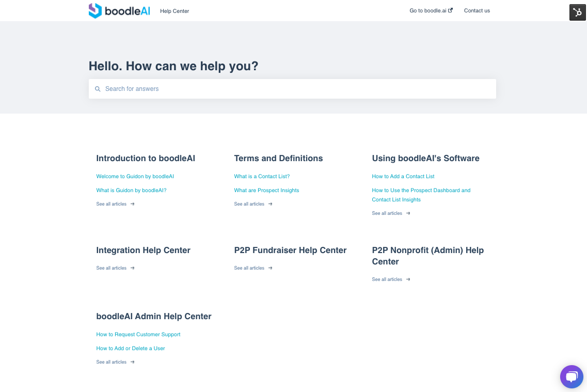
Task: Click the external link icon beside boodle.ai
Action: (x=450, y=10)
